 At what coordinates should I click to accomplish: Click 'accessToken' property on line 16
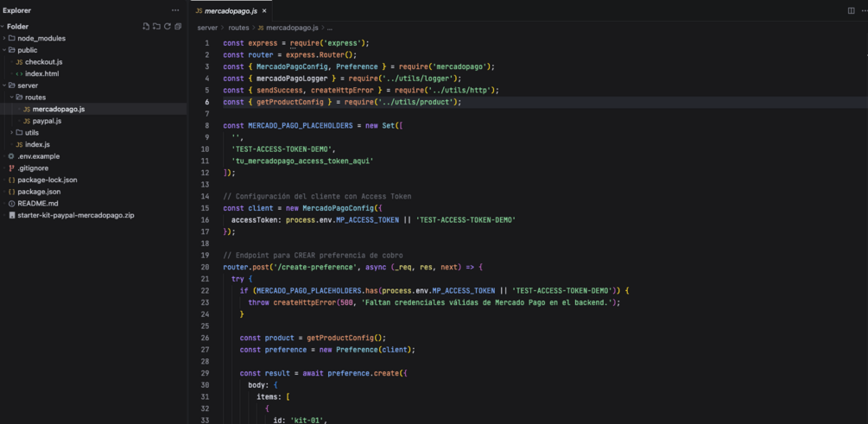tap(254, 219)
